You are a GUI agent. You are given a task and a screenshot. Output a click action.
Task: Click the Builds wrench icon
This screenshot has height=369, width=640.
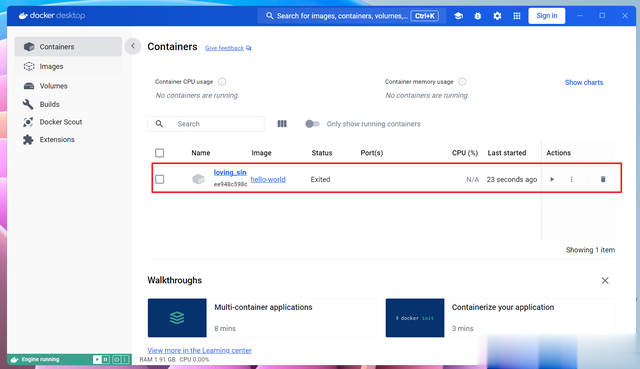point(28,104)
